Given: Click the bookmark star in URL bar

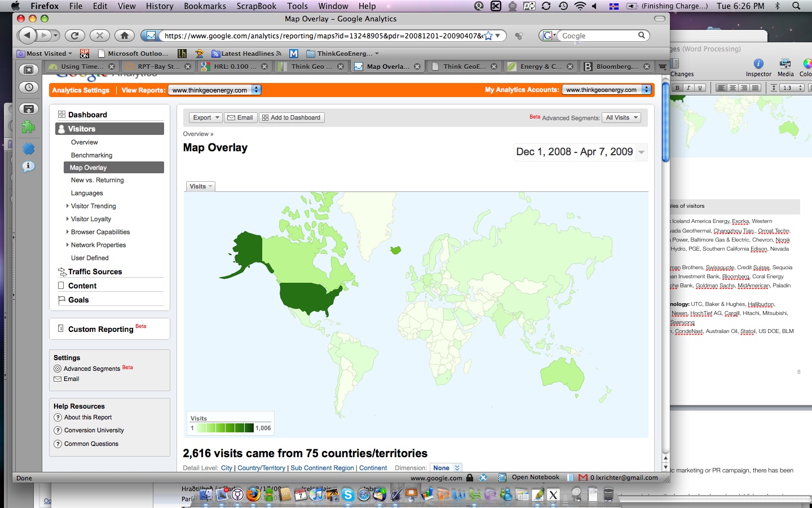Looking at the screenshot, I should (x=488, y=36).
